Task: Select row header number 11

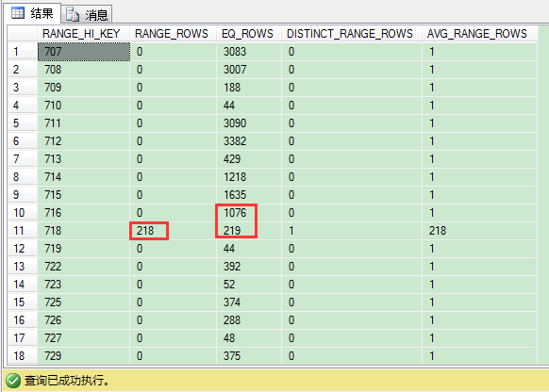Action: [23, 231]
